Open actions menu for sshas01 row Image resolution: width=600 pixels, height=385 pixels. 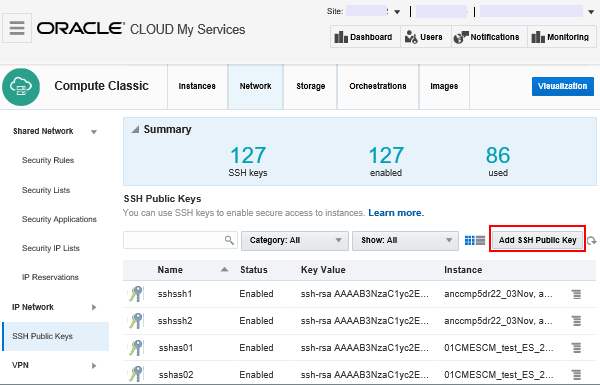click(576, 347)
